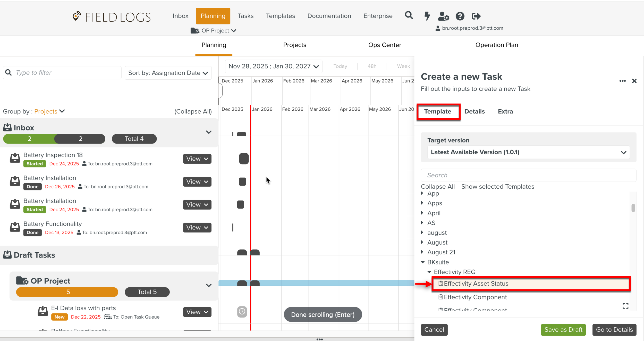The width and height of the screenshot is (644, 341).
Task: Collapse the BKsuite tree folder
Action: pos(423,262)
